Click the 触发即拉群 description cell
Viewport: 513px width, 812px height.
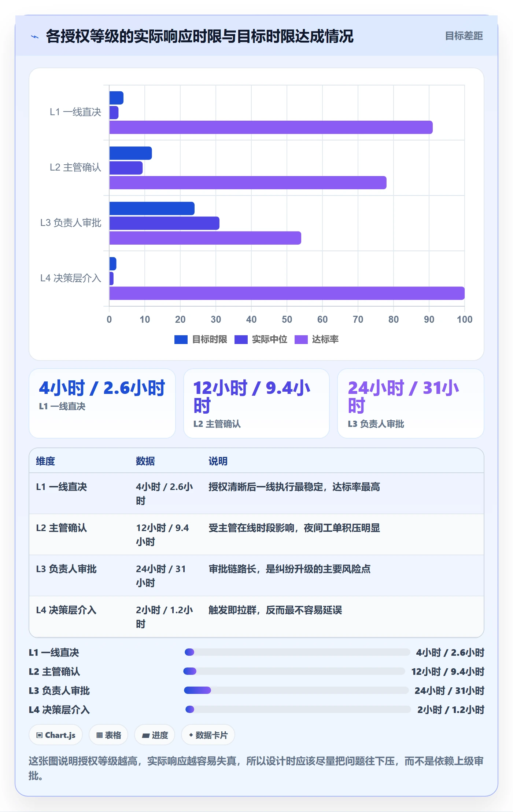coord(275,610)
